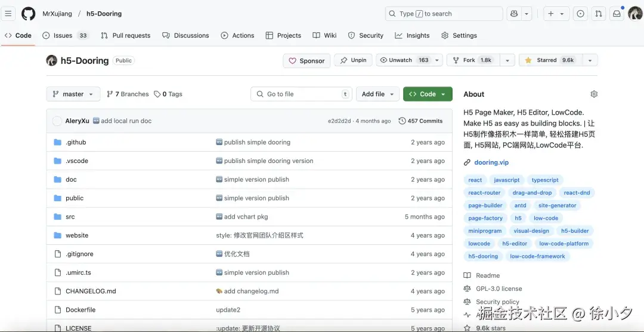The height and width of the screenshot is (332, 644).
Task: Switch to the Discussions tab
Action: click(x=185, y=35)
